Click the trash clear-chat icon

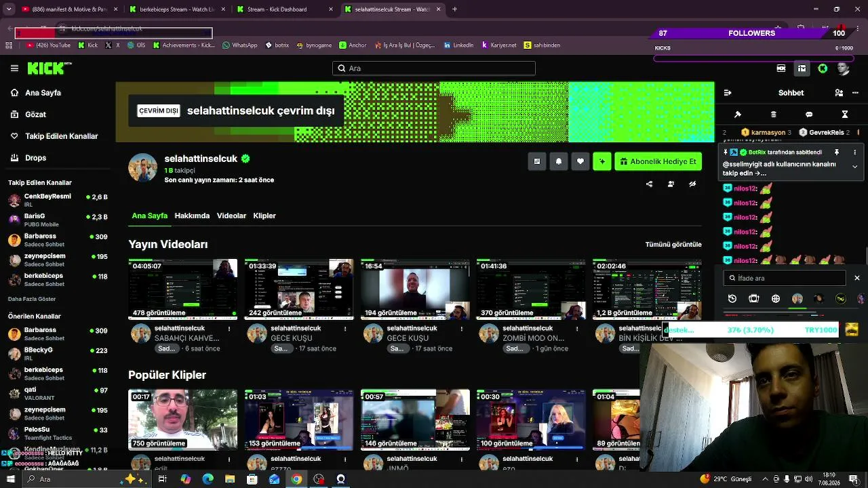(774, 115)
